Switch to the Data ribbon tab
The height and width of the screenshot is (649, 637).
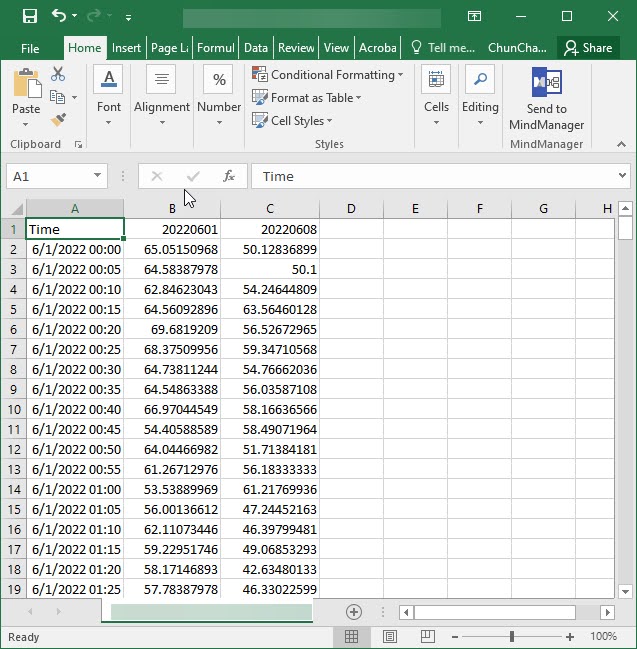256,48
